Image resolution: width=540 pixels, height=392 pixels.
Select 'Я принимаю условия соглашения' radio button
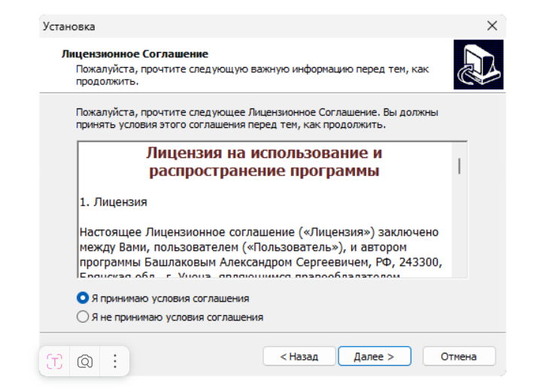coord(83,298)
